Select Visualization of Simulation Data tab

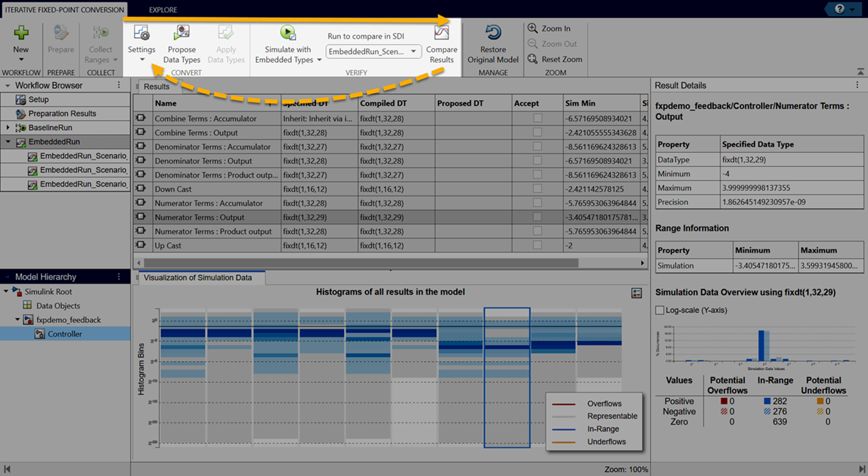click(x=198, y=278)
